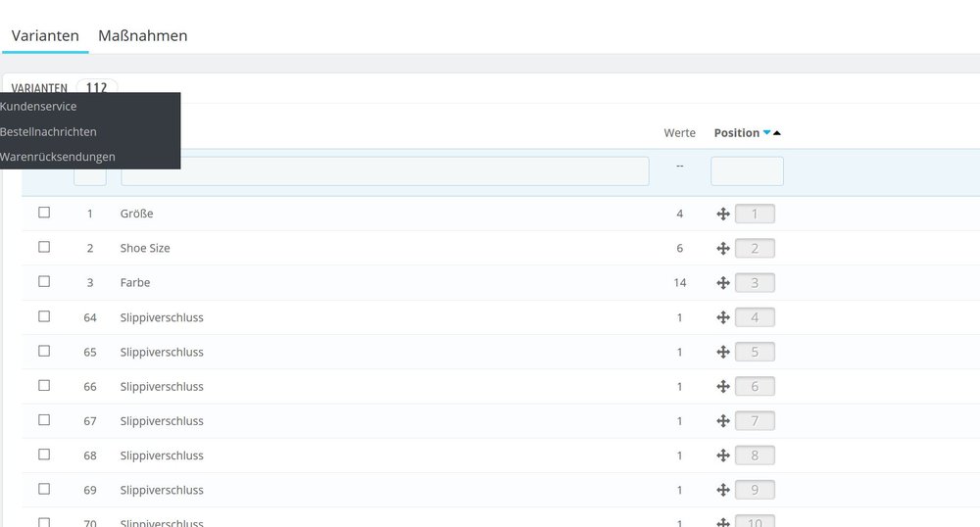
Task: Click the move handle for Slippiverschluss ID 67
Action: pyautogui.click(x=723, y=421)
